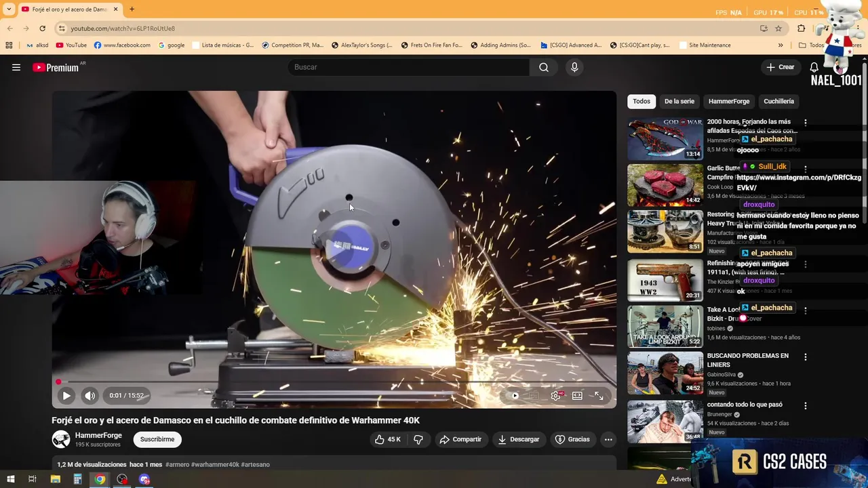The height and width of the screenshot is (488, 868).
Task: Bookmark this page with the star icon
Action: (x=778, y=28)
